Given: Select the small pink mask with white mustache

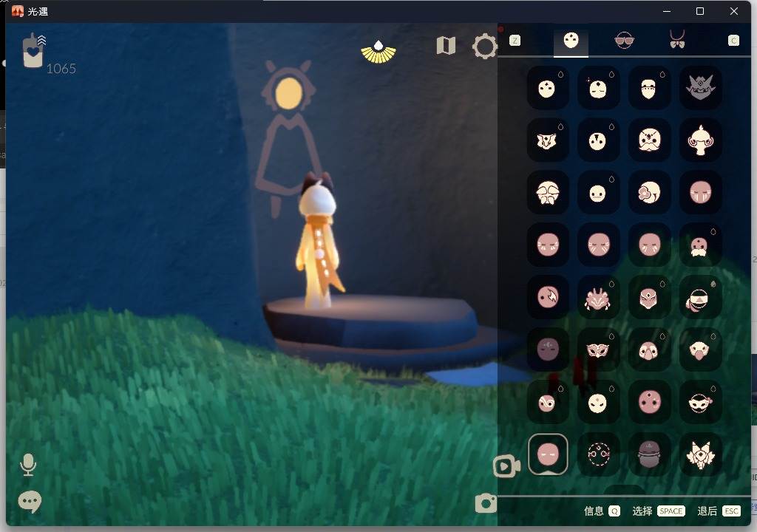Looking at the screenshot, I should pos(701,245).
